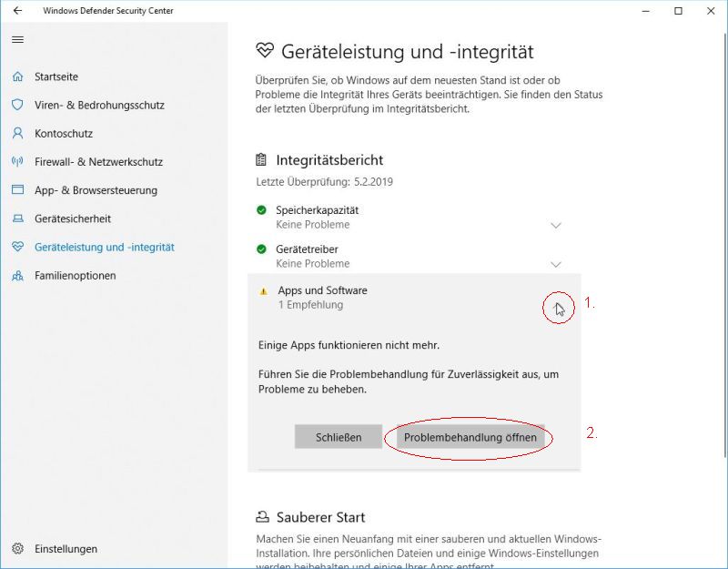
Task: Click the Gerätetreiber label
Action: pyautogui.click(x=307, y=249)
